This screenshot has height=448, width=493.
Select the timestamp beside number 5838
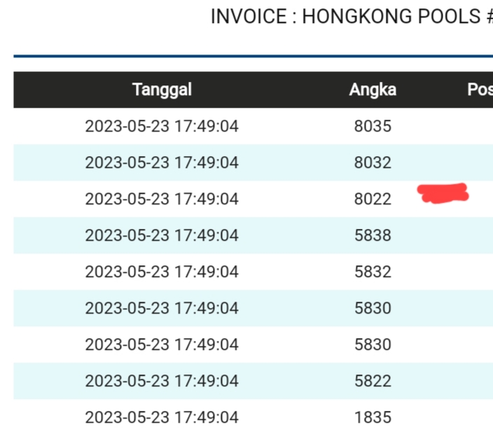(162, 236)
